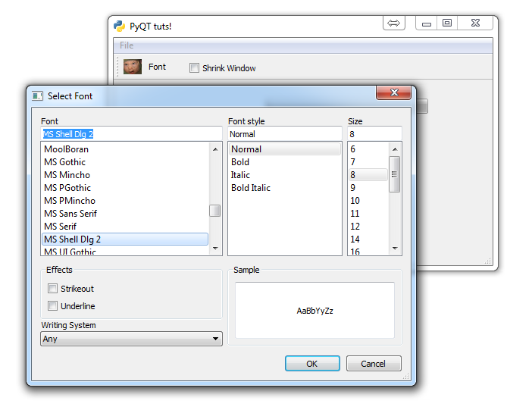532x413 pixels.
Task: Open the File menu
Action: click(127, 45)
